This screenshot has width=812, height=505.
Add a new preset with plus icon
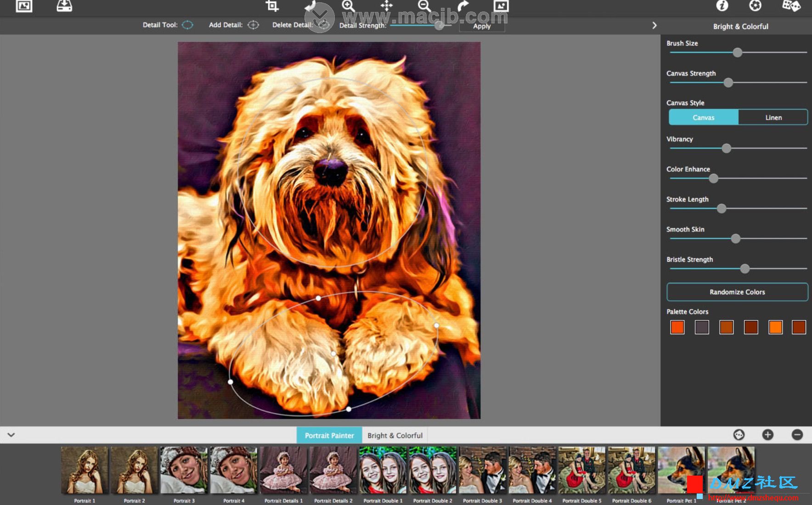[x=768, y=435]
